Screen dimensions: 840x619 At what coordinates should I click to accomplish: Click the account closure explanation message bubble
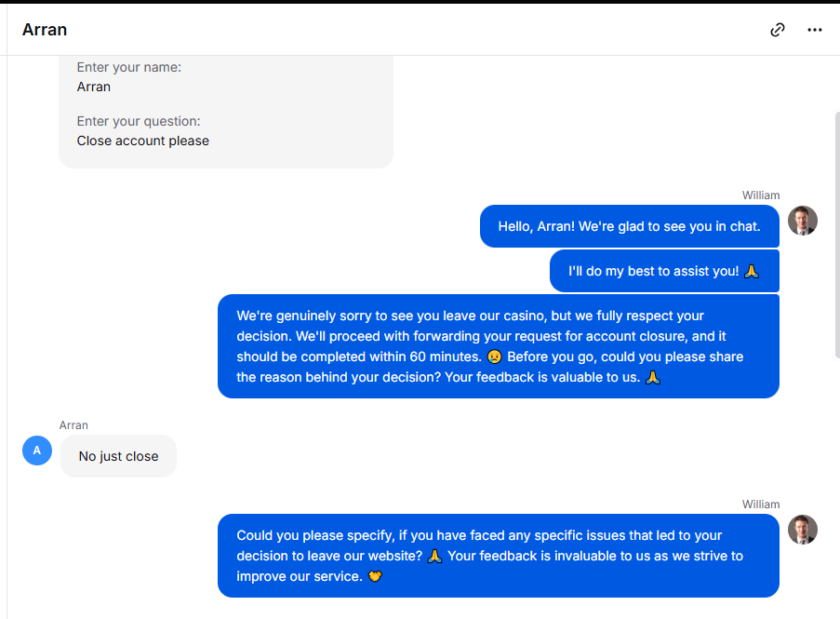(499, 346)
